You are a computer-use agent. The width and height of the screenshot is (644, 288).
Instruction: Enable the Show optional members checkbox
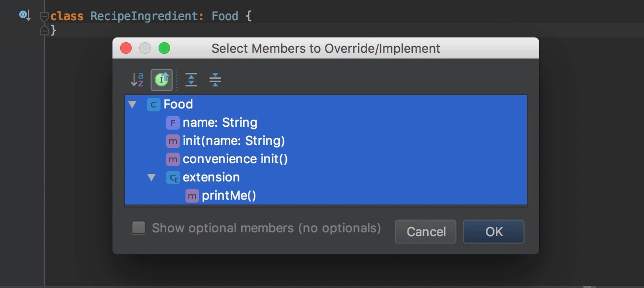pyautogui.click(x=138, y=228)
